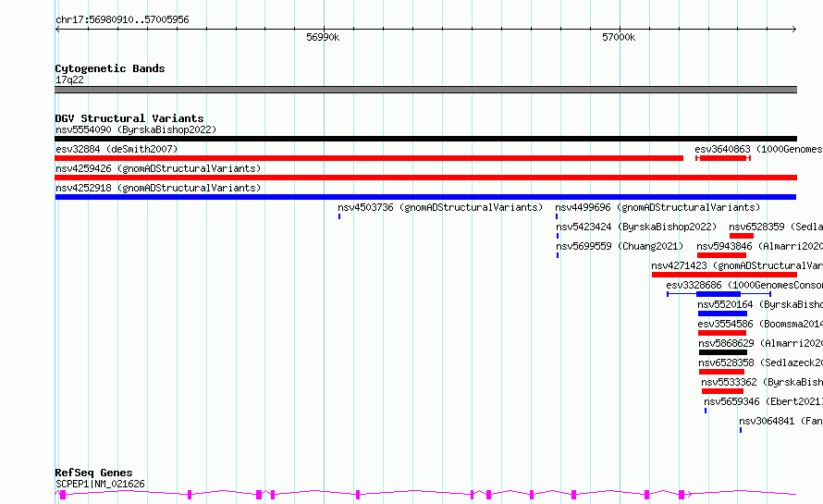
Task: Click the 17q22 cytogenetic band bar
Action: [425, 90]
